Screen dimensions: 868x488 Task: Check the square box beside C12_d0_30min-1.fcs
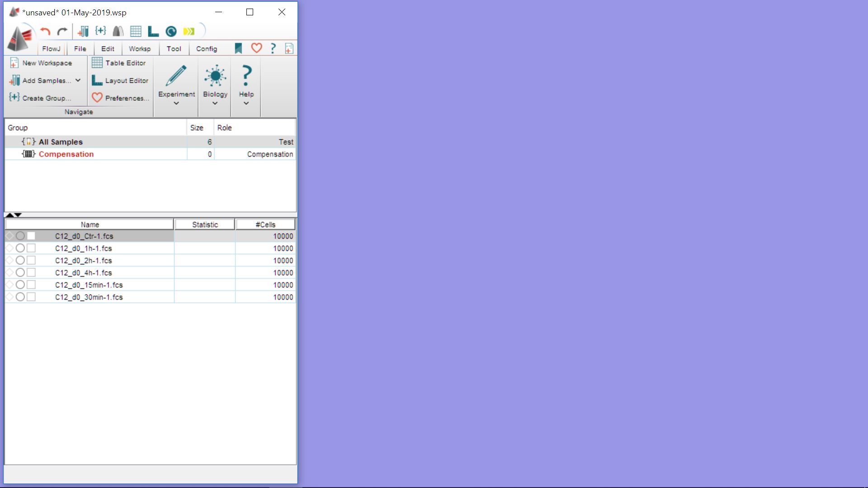tap(31, 297)
